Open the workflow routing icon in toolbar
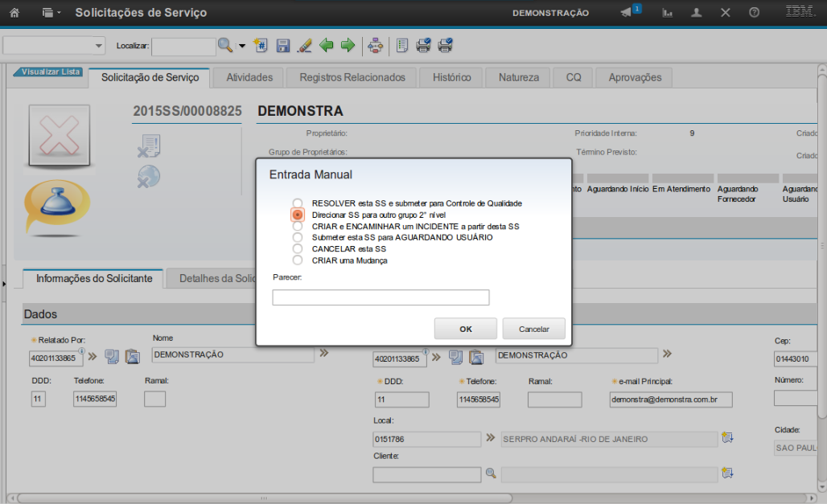Screen dimensions: 827x504 [x=375, y=46]
